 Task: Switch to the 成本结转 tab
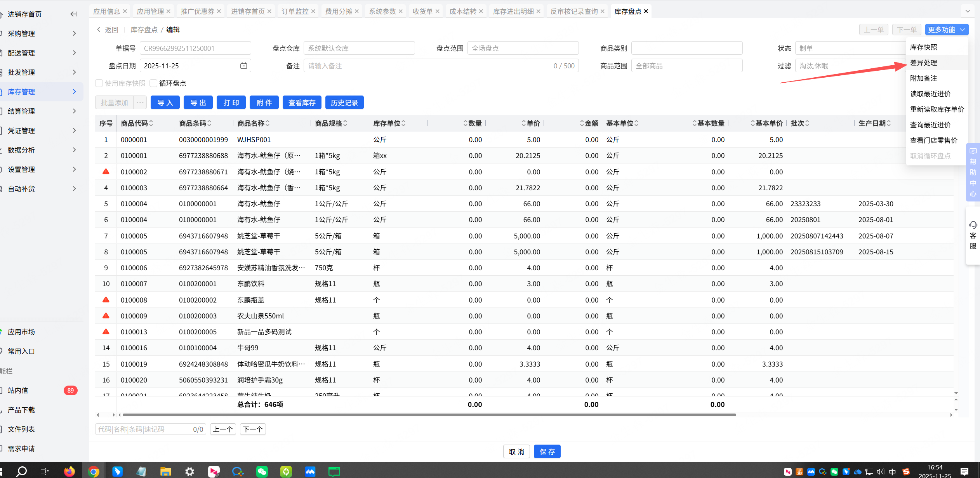[x=462, y=11]
